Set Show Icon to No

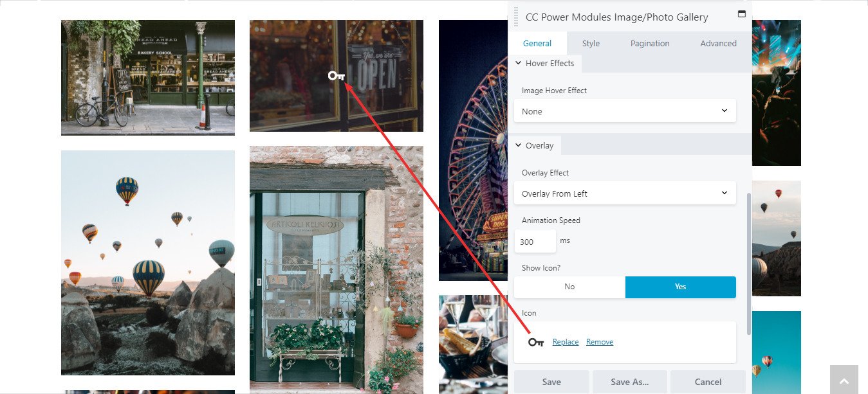coord(569,287)
